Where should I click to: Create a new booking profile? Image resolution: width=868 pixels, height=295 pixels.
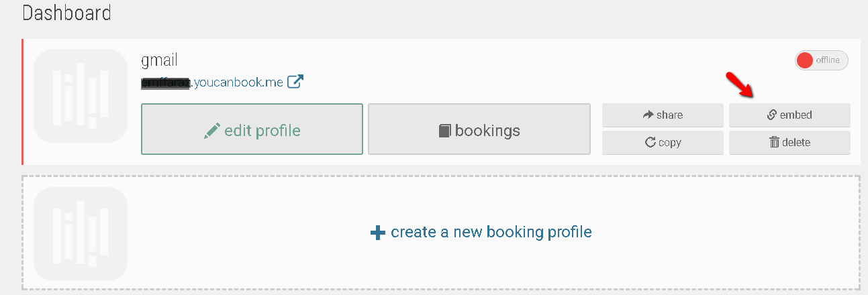(x=481, y=232)
